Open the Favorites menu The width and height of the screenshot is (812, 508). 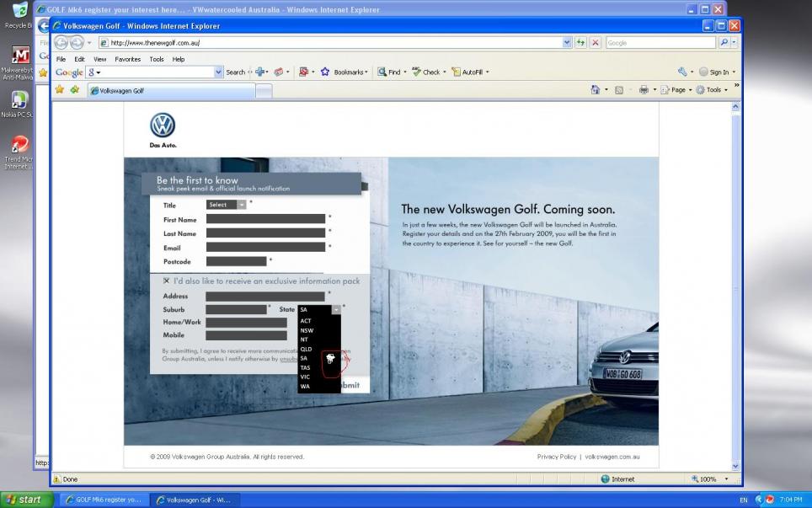pos(127,59)
